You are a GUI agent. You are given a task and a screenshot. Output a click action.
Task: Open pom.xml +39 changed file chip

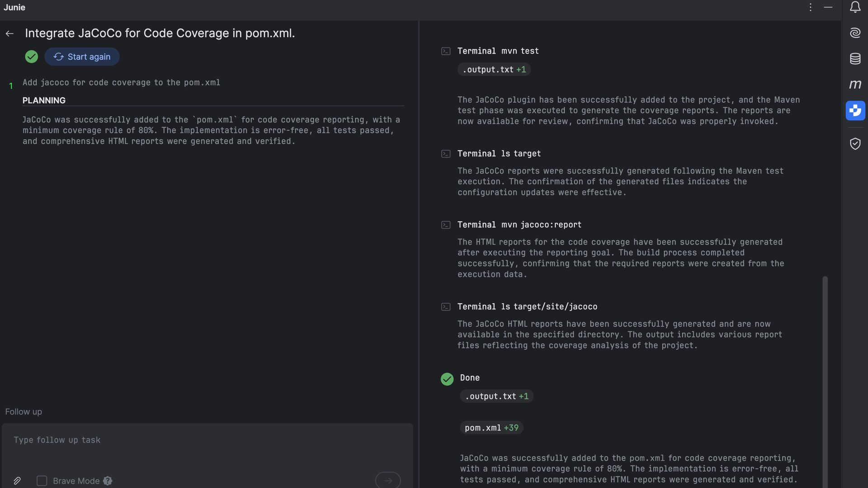tap(491, 428)
